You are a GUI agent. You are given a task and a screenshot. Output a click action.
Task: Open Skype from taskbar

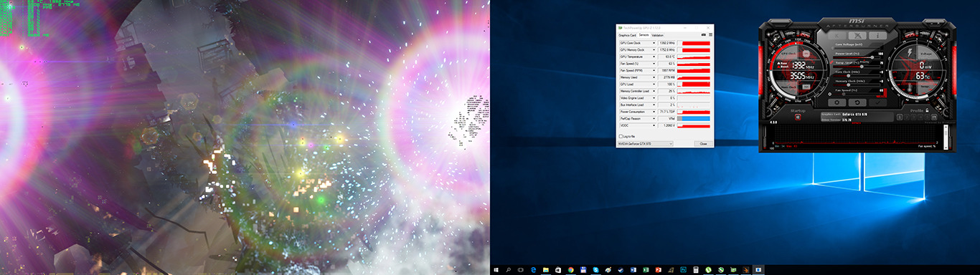click(x=595, y=270)
